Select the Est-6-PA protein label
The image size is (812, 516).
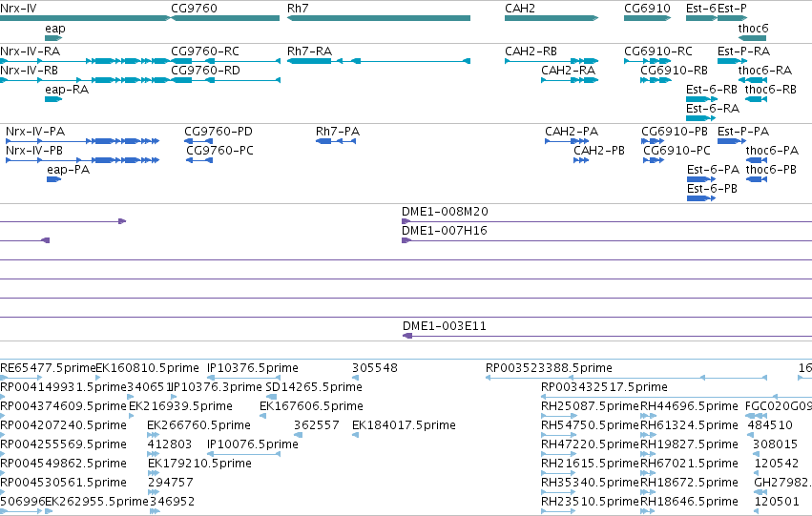coord(714,170)
